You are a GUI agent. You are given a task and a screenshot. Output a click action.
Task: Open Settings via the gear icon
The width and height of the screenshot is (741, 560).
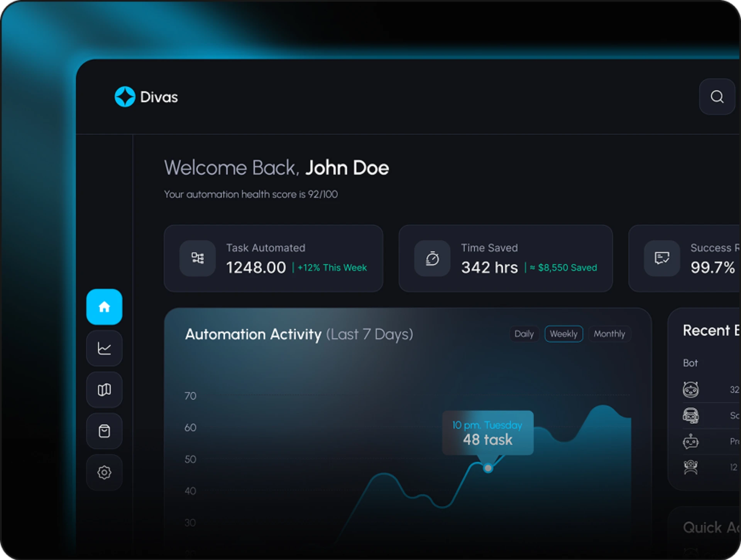[x=104, y=472]
